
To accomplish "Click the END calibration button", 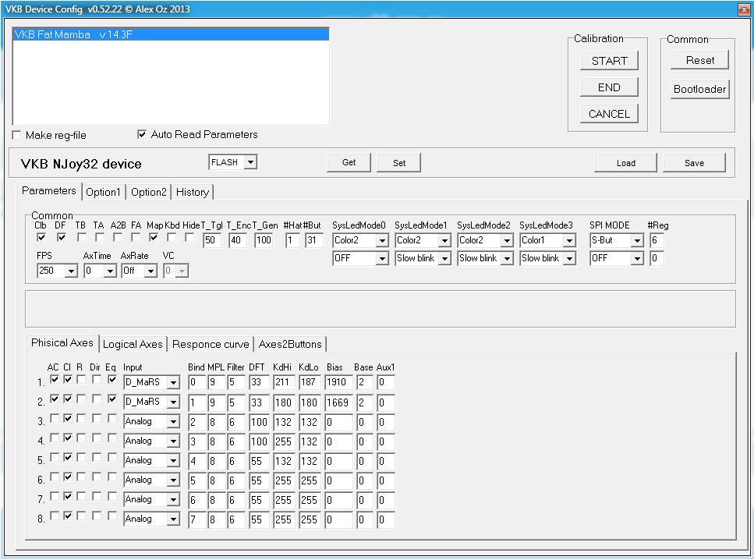I will click(x=609, y=87).
